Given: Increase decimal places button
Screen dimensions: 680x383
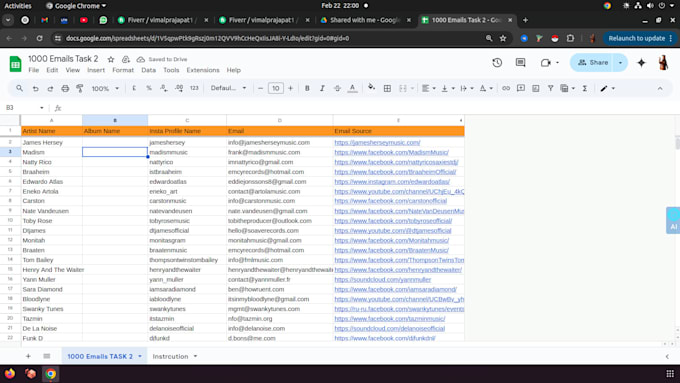Looking at the screenshot, I should click(x=179, y=88).
